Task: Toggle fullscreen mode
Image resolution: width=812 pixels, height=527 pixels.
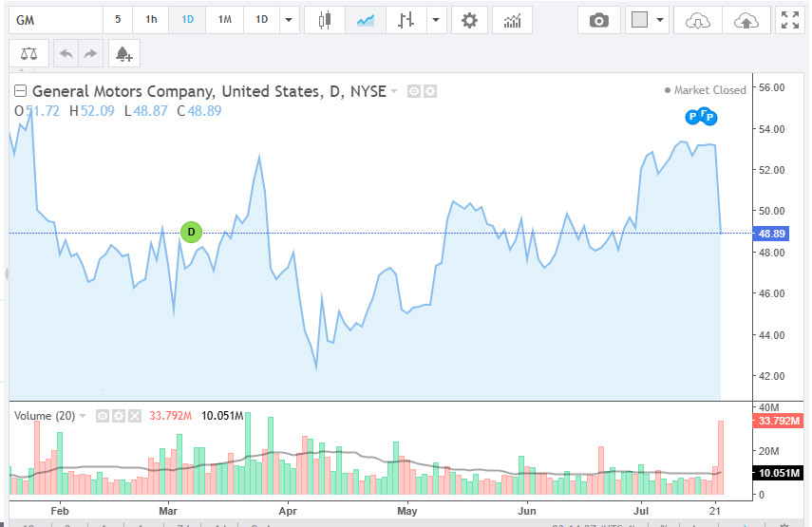Action: [790, 20]
